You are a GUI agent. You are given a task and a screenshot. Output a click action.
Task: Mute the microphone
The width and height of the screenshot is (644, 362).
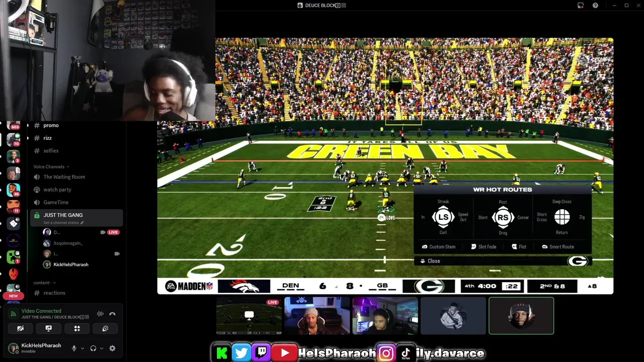tap(74, 348)
